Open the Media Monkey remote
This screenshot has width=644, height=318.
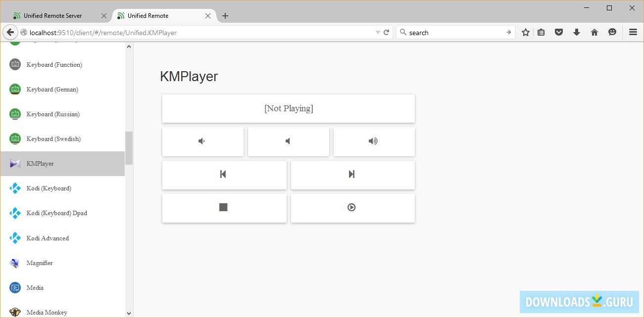point(48,312)
